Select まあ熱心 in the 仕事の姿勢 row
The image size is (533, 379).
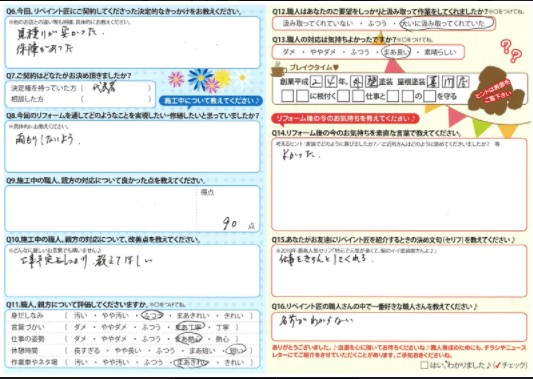(x=189, y=339)
